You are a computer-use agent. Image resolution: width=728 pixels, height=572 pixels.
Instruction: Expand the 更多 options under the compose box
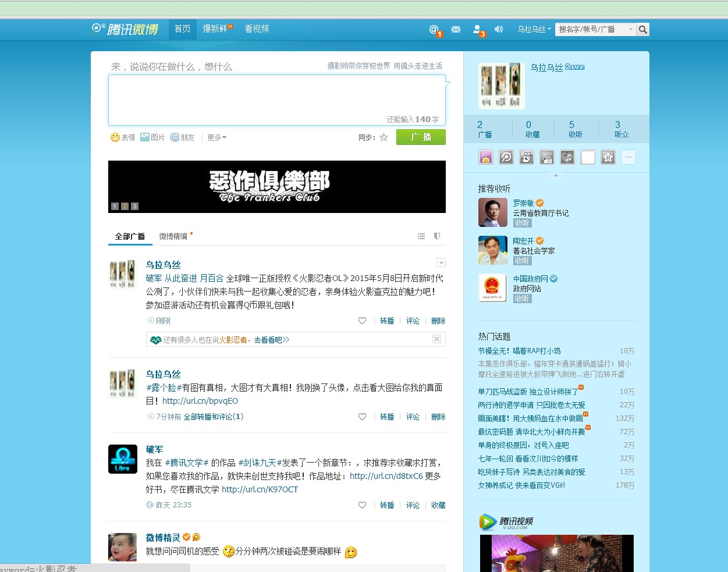tap(217, 137)
